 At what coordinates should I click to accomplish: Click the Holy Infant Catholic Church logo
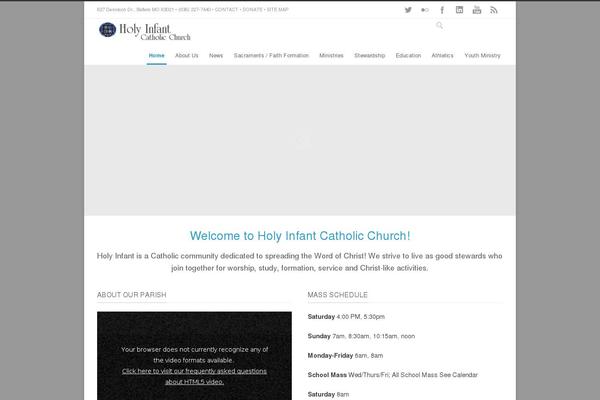point(145,31)
